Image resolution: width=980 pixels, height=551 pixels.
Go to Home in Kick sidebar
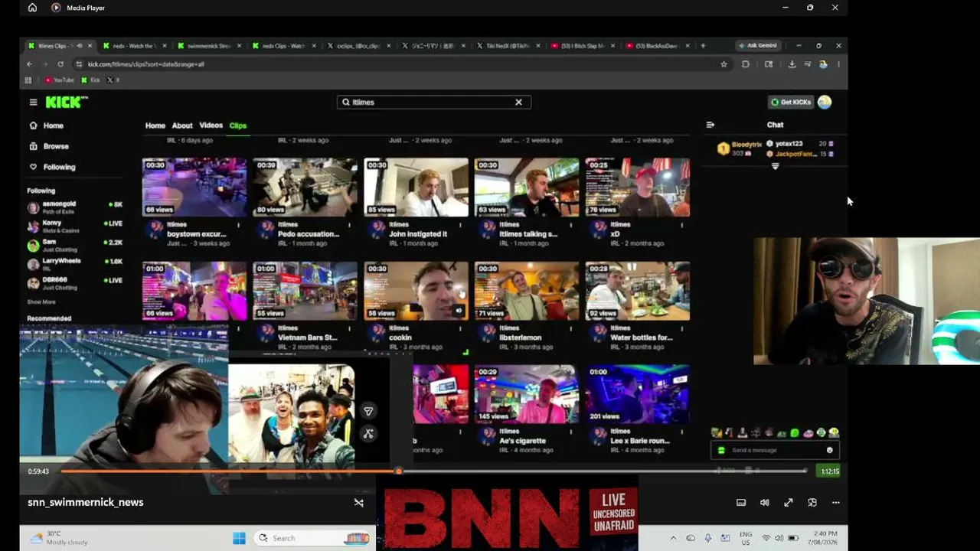click(53, 126)
